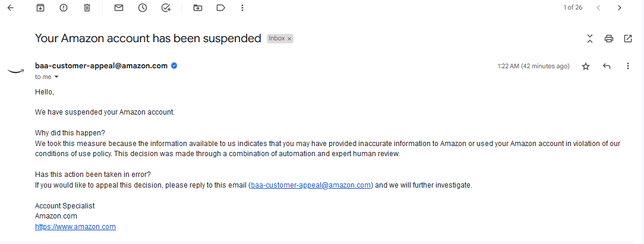The width and height of the screenshot is (644, 244).
Task: Open email in a new window
Action: click(x=627, y=39)
